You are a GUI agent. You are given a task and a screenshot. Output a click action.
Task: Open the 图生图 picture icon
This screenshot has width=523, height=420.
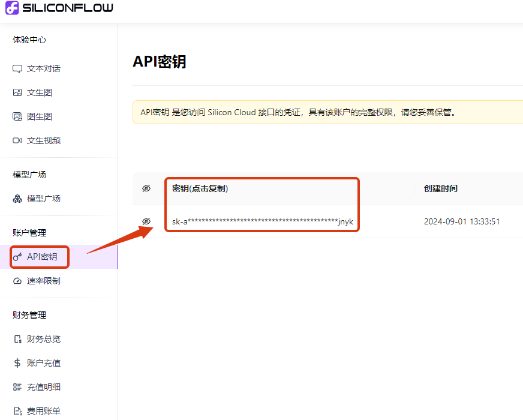pos(17,116)
